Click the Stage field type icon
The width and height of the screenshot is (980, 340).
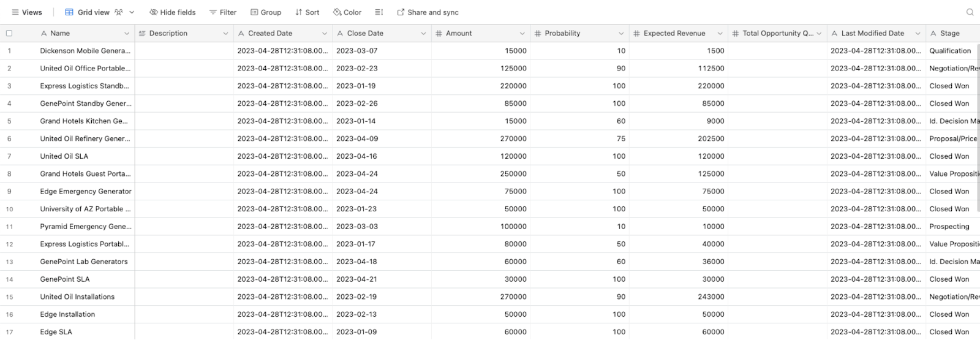coord(933,34)
